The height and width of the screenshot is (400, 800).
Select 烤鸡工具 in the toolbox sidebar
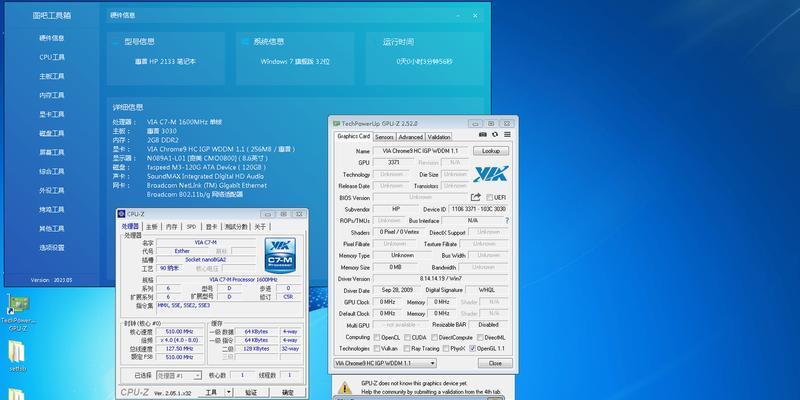click(52, 210)
